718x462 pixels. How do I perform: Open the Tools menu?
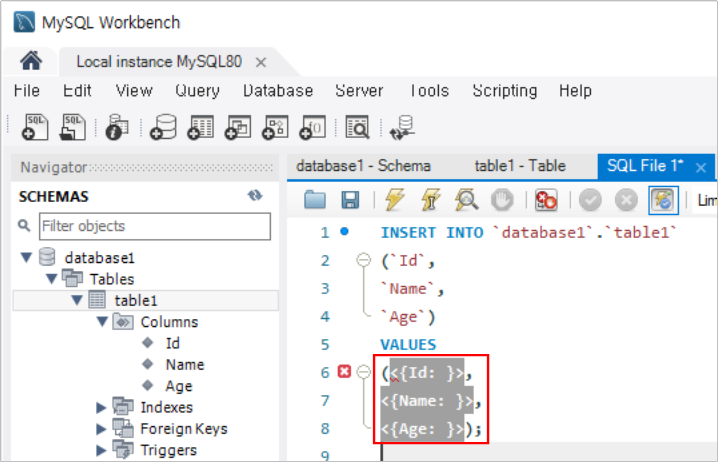pyautogui.click(x=429, y=91)
